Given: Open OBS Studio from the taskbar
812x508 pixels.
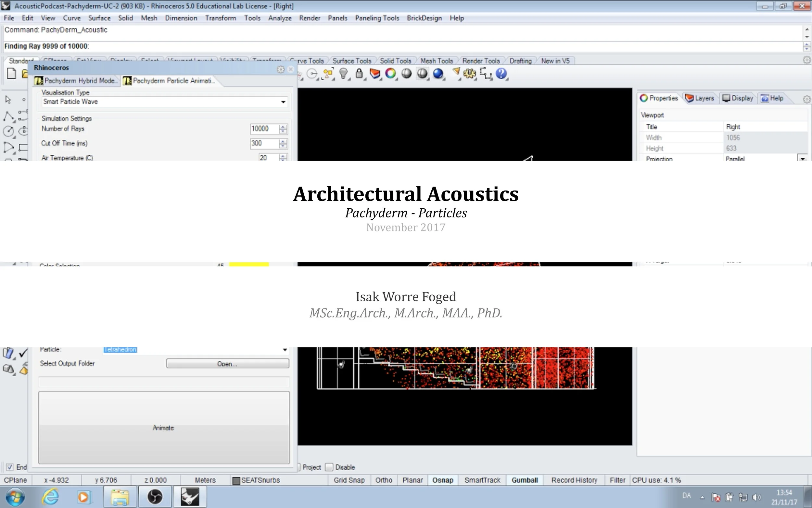Looking at the screenshot, I should tap(155, 497).
